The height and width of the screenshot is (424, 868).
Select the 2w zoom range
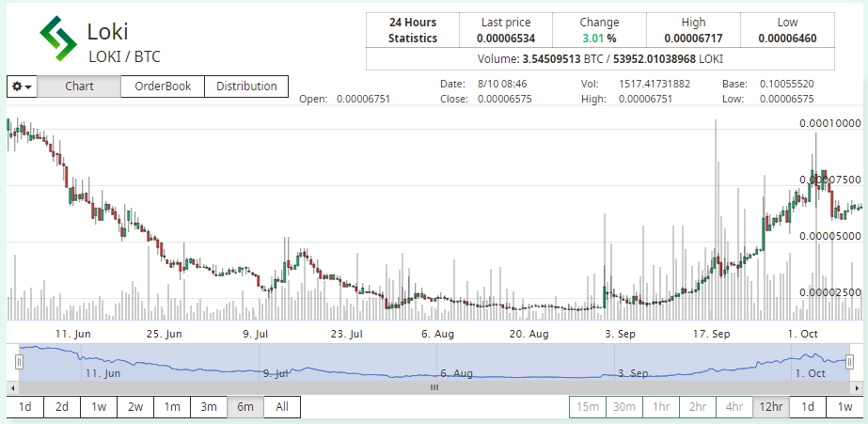click(135, 407)
